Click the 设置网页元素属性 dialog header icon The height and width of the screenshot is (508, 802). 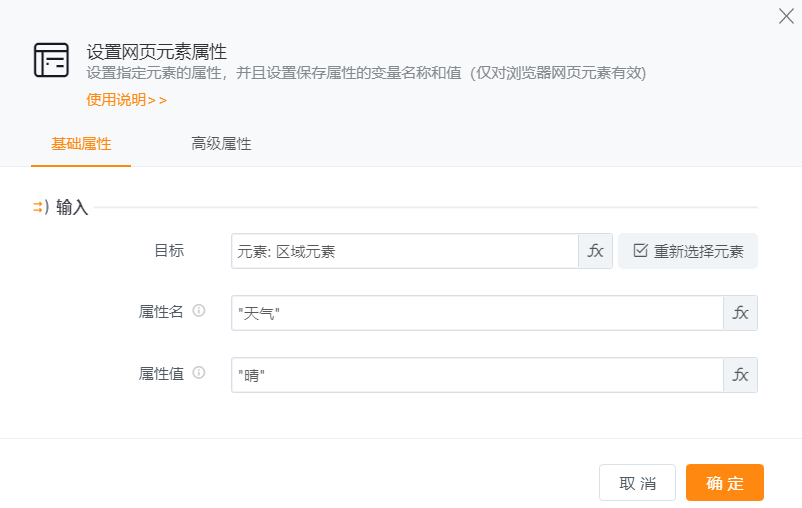[x=51, y=61]
